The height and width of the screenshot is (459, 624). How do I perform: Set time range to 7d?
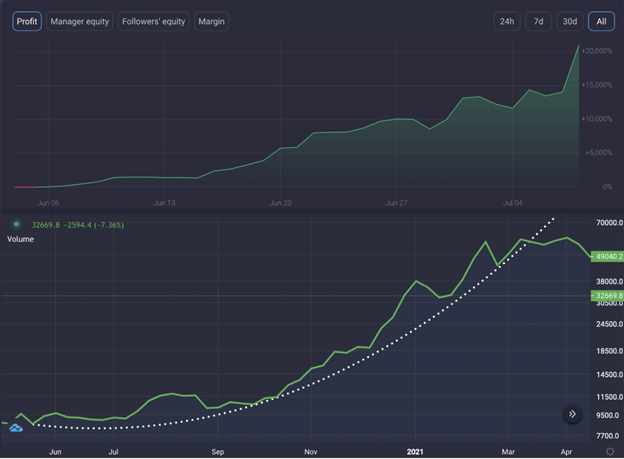tap(538, 21)
